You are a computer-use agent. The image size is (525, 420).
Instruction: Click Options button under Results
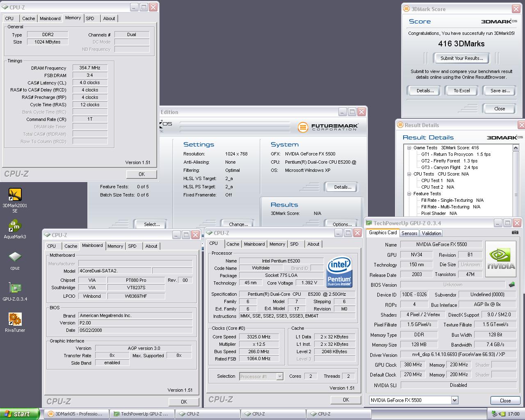(x=342, y=224)
